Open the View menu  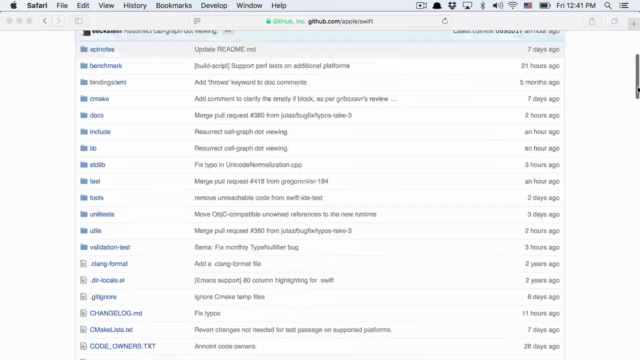pyautogui.click(x=106, y=6)
